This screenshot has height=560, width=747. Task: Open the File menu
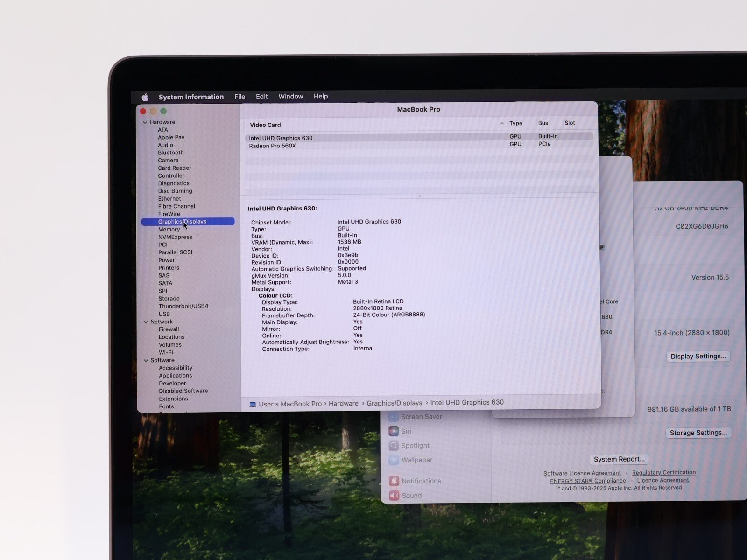(240, 97)
